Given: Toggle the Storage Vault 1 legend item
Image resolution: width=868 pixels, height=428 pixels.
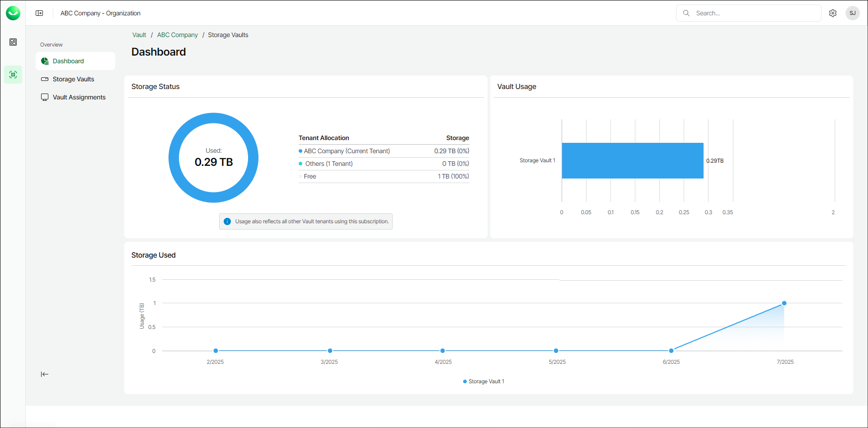Looking at the screenshot, I should [x=483, y=381].
